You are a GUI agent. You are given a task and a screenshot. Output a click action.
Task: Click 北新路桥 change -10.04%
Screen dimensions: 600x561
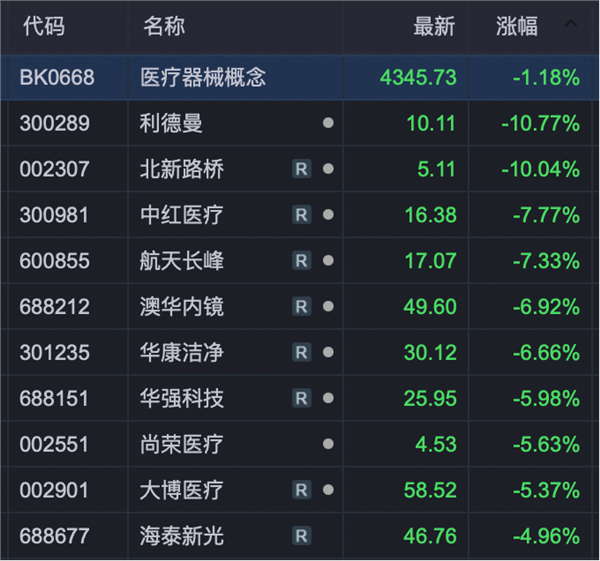coord(541,169)
